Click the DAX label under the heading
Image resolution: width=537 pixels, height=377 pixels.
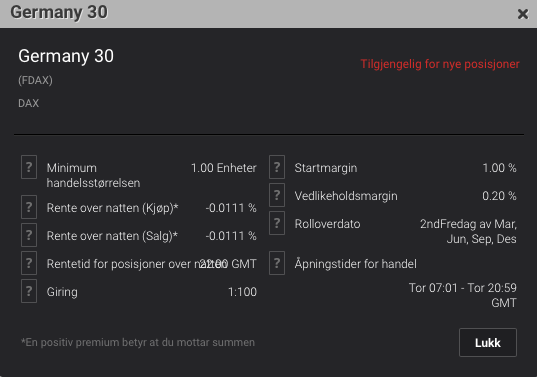(28, 103)
